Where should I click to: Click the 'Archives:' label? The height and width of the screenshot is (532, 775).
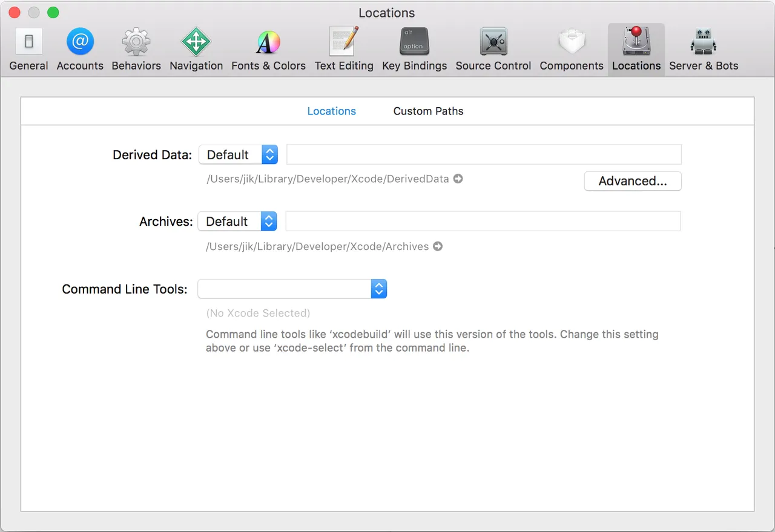click(166, 222)
